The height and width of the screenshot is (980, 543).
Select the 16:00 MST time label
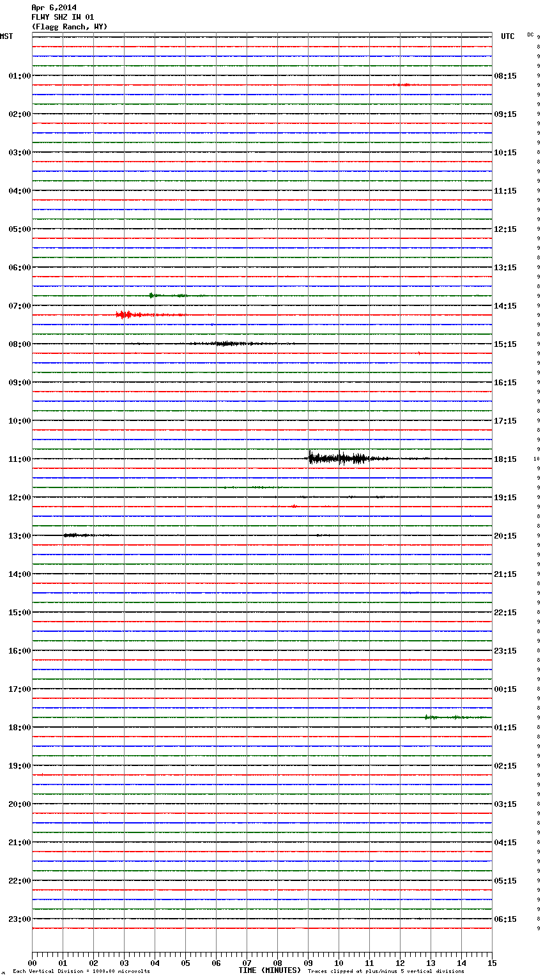19,651
